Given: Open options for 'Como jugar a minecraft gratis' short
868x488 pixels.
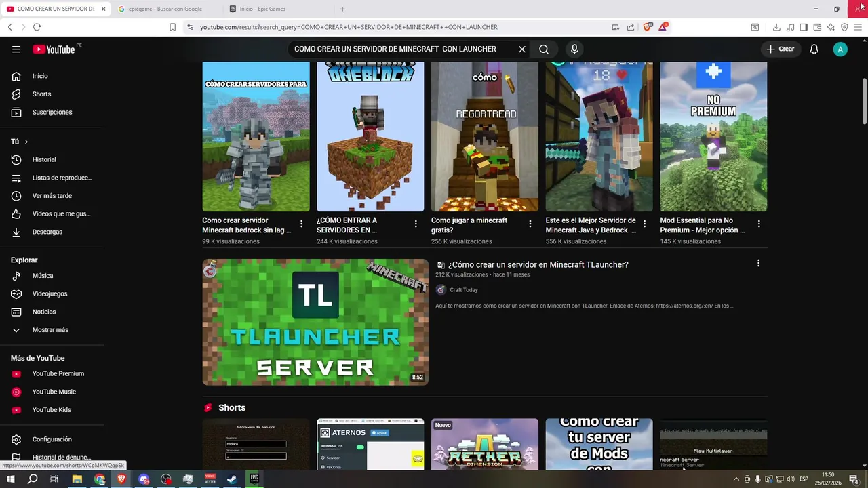Looking at the screenshot, I should (530, 224).
